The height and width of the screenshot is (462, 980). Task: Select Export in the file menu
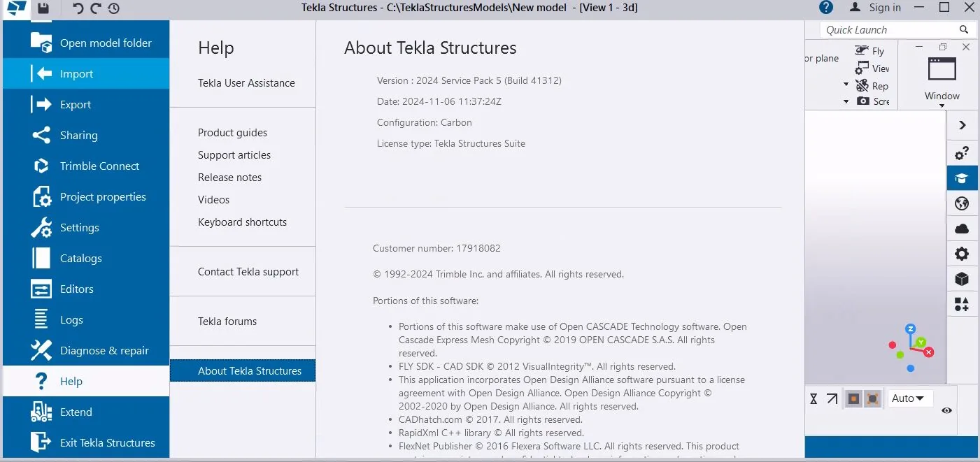point(86,105)
